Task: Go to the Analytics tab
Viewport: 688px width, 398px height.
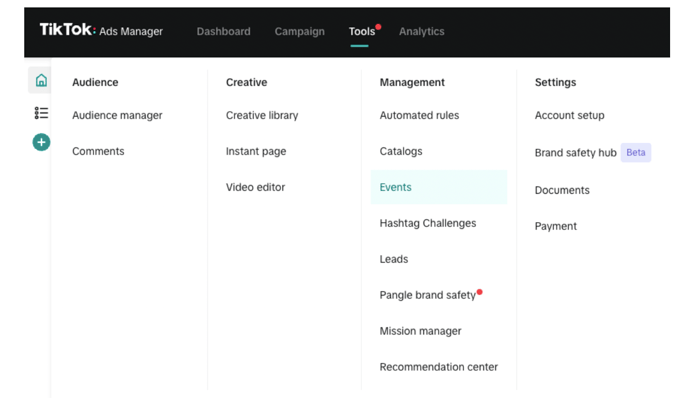Action: (422, 32)
